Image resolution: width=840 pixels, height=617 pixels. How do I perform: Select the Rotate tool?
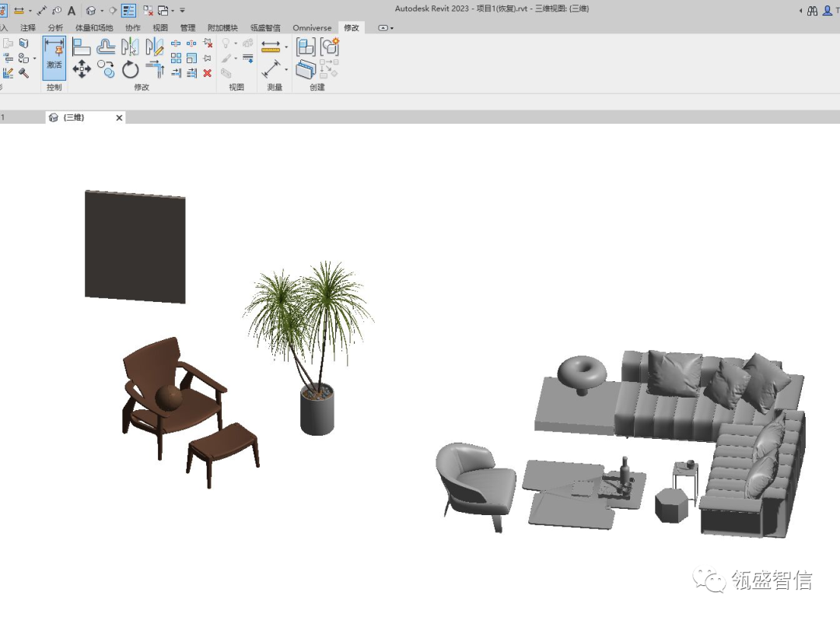coord(130,69)
